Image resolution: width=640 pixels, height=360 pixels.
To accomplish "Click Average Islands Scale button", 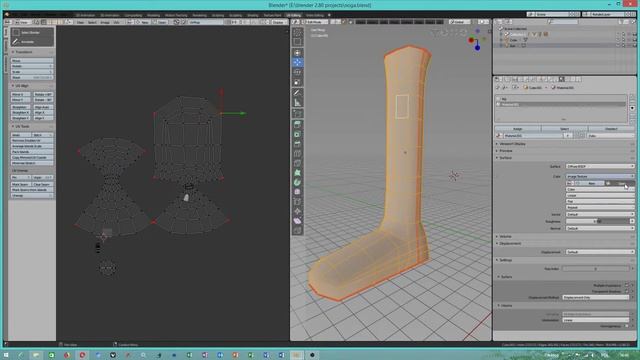I will pos(32,146).
